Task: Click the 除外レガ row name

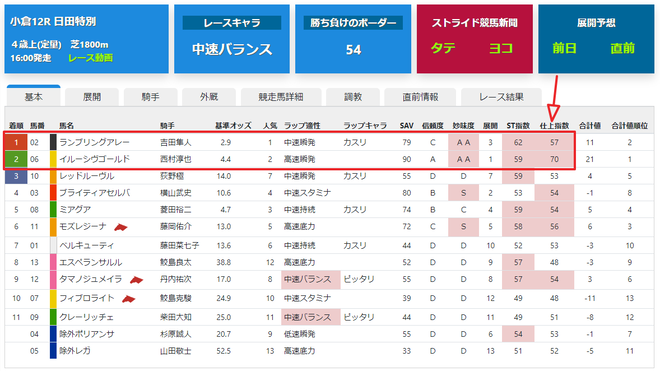Action: pyautogui.click(x=75, y=351)
